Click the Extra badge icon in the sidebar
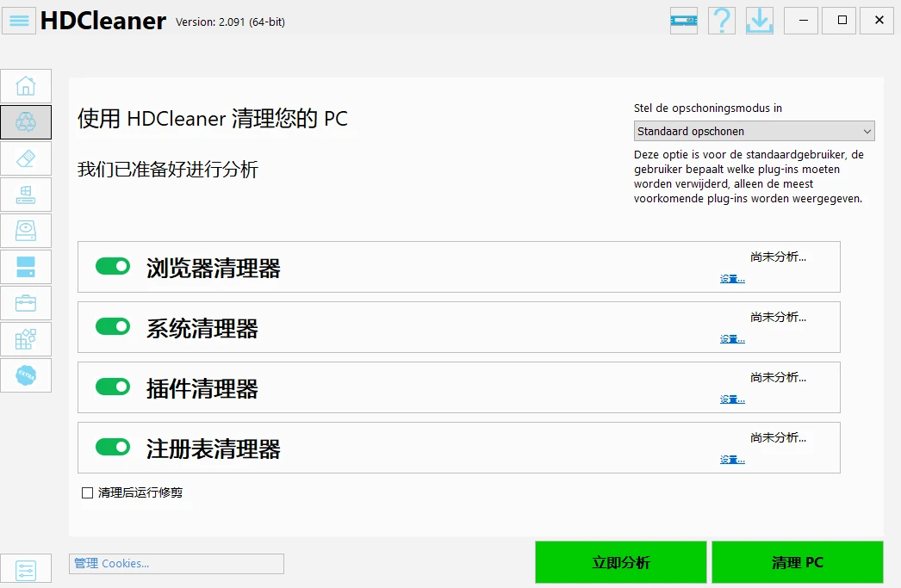 [x=26, y=375]
